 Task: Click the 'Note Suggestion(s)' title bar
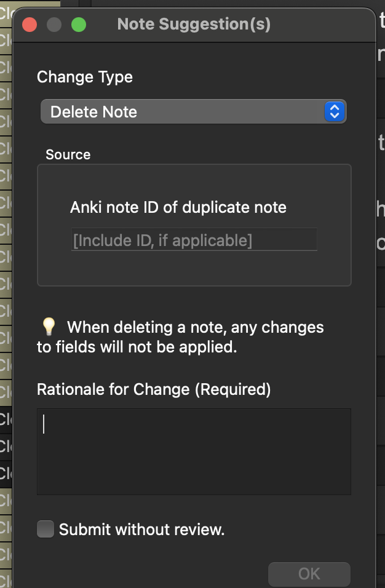coord(194,25)
